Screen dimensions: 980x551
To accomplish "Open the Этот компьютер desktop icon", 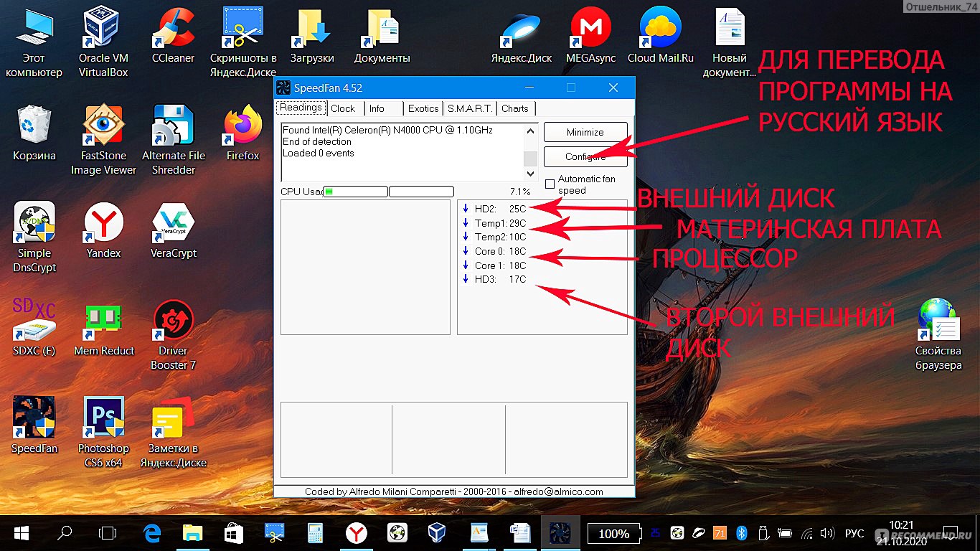I will pos(34,43).
